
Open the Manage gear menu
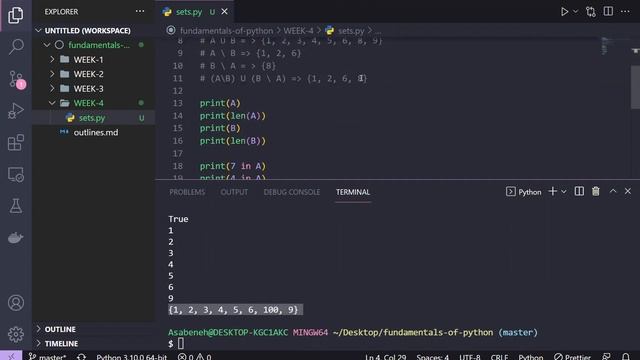[x=16, y=335]
